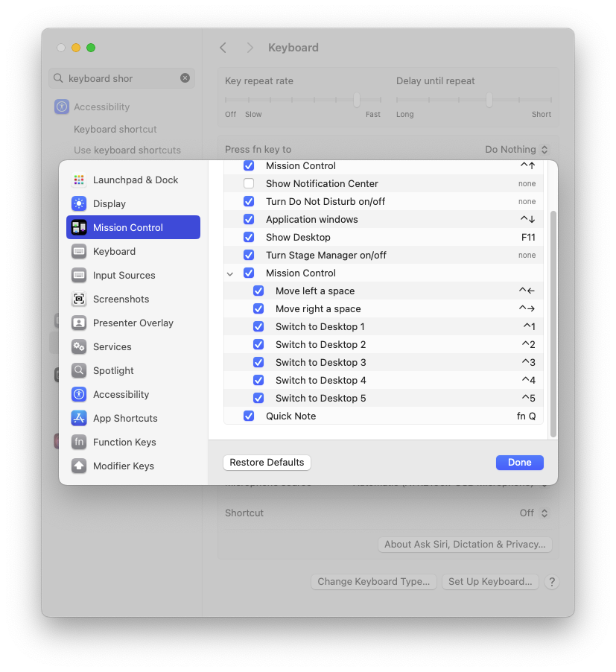Disable the Show Desktop shortcut
Screen dimensions: 616x672
[249, 238]
